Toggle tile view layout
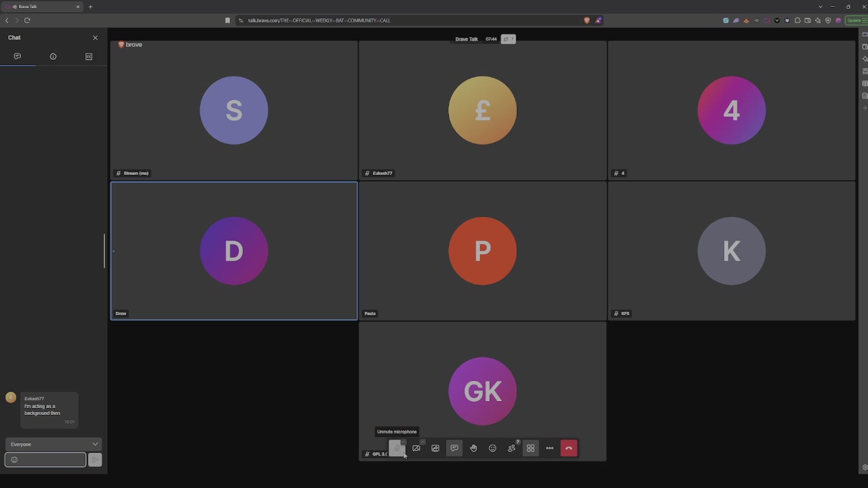The image size is (868, 488). 530,448
